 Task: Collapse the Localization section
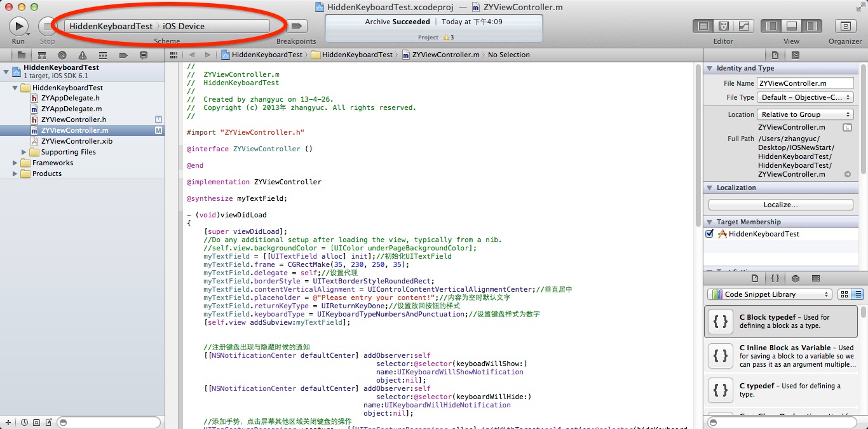click(x=709, y=187)
